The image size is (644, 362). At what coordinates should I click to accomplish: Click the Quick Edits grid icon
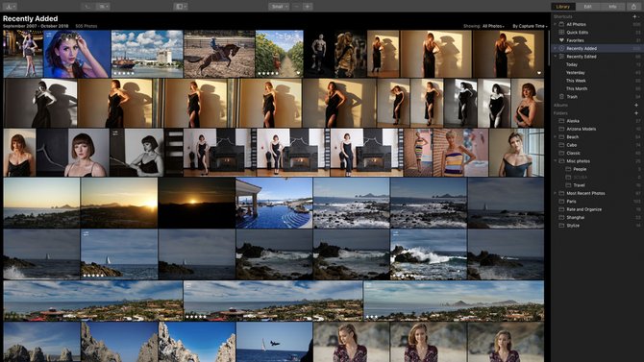561,33
